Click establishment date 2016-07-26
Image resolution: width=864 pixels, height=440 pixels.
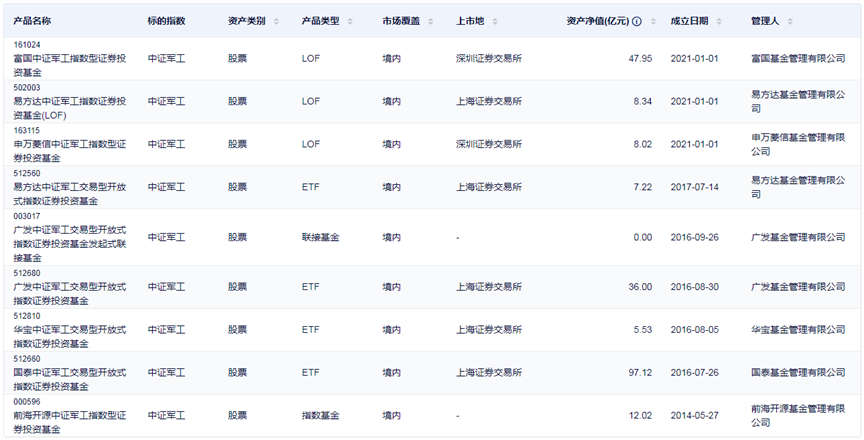(694, 373)
